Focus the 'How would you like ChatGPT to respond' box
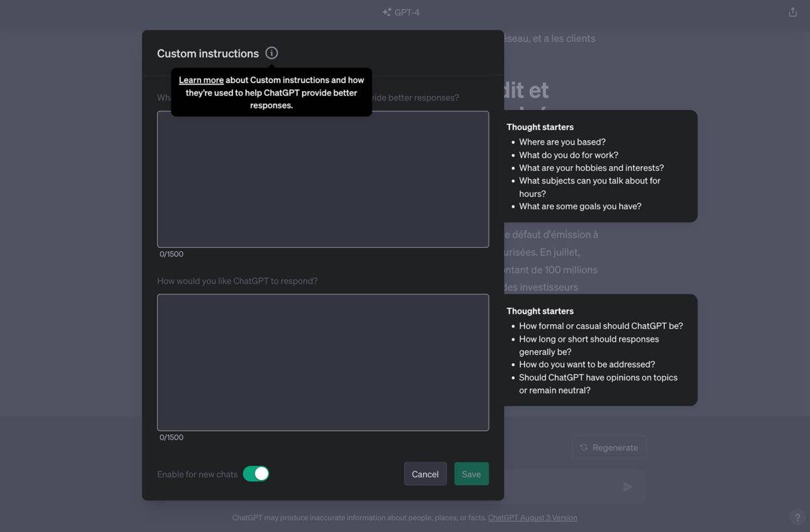 pos(323,362)
